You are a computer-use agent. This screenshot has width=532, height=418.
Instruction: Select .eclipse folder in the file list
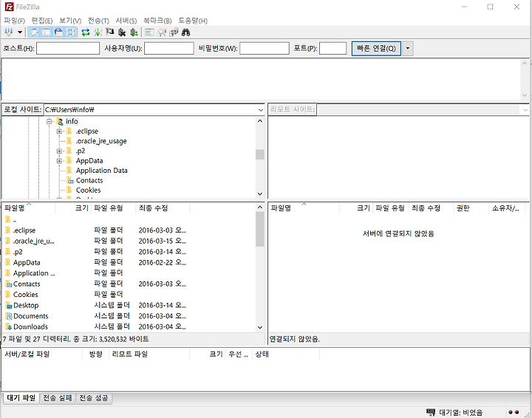click(24, 230)
